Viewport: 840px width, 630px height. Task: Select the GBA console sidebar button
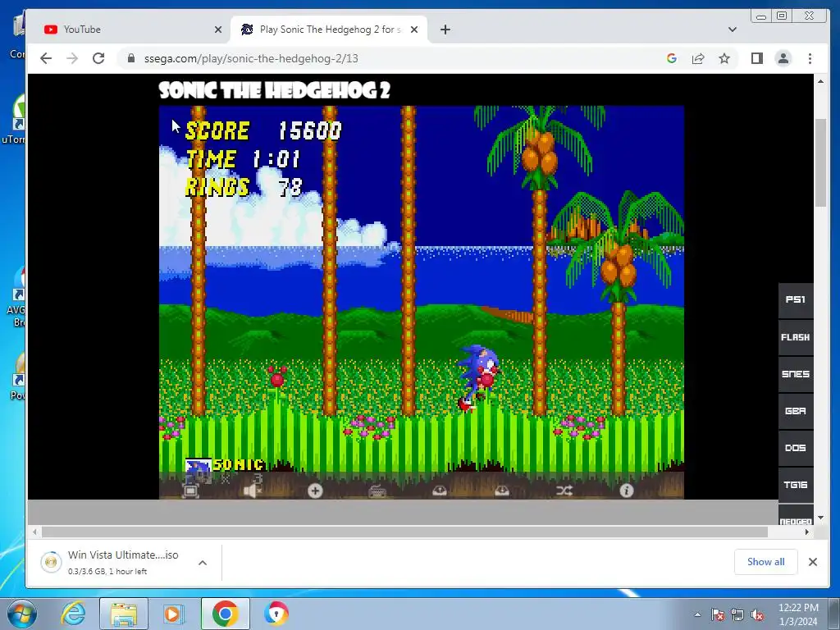796,411
